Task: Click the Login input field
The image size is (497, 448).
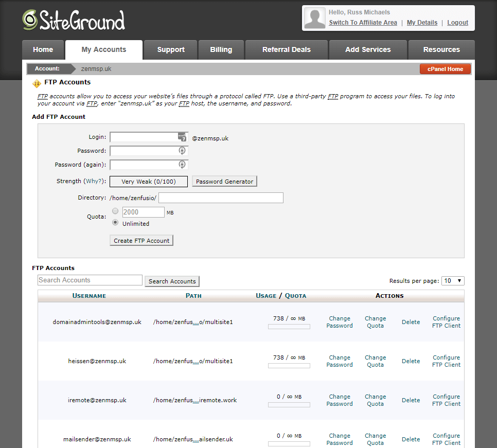Action: pyautogui.click(x=149, y=137)
